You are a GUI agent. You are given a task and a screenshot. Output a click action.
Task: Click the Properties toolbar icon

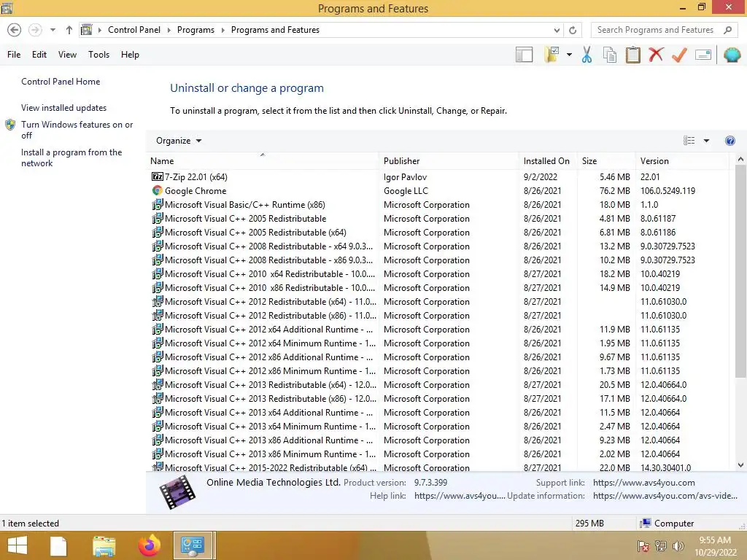click(703, 55)
